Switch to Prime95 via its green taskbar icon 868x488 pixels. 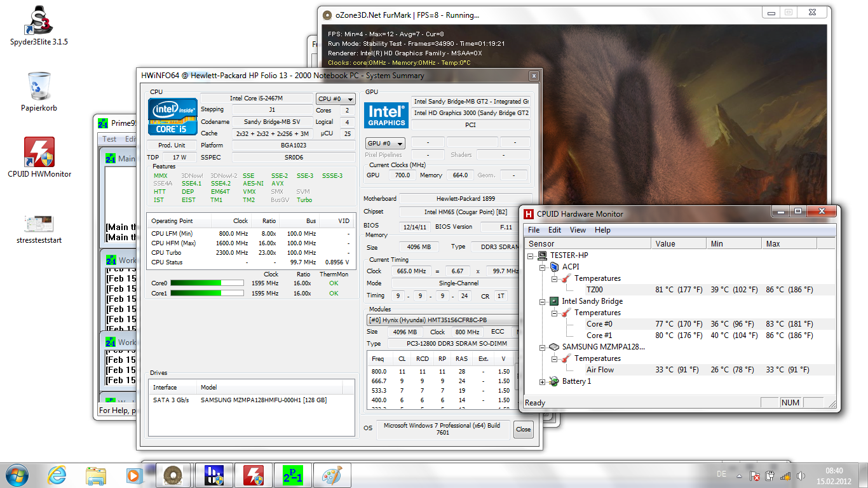(294, 475)
